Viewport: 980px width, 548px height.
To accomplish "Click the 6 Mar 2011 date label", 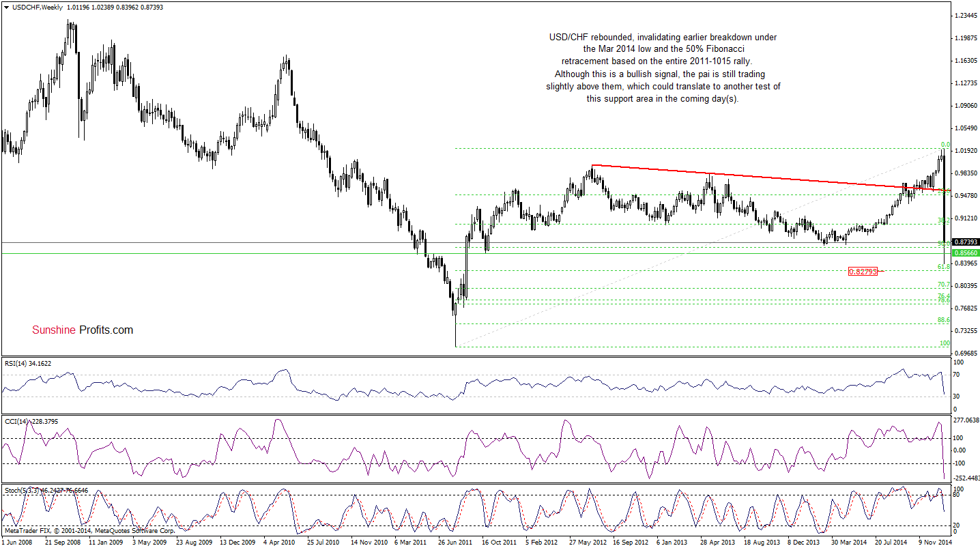I will [x=411, y=543].
